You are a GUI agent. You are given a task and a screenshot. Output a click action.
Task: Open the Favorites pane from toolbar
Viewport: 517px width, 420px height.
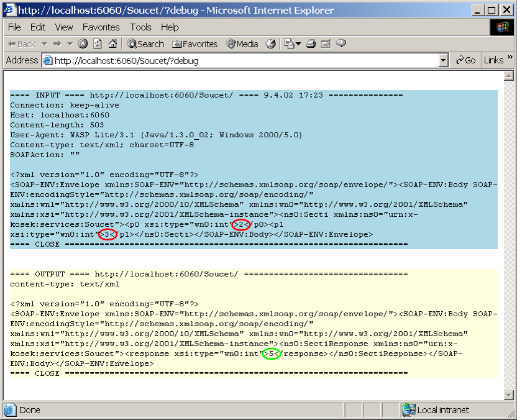tap(195, 44)
